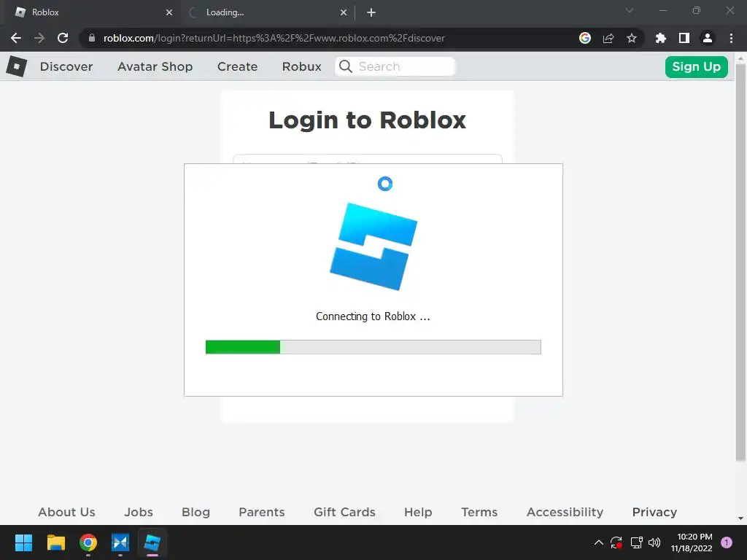Open the Parents footer link
The width and height of the screenshot is (747, 560).
pos(262,512)
